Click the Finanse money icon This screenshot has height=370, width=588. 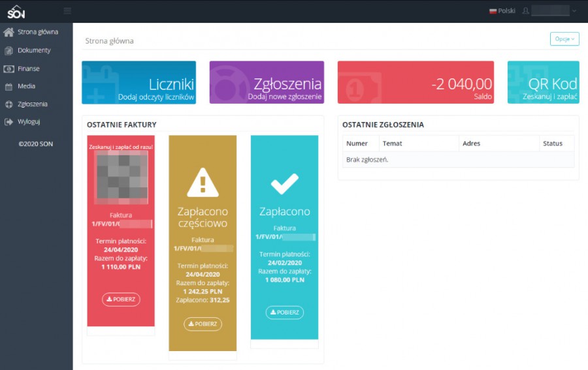coord(8,69)
